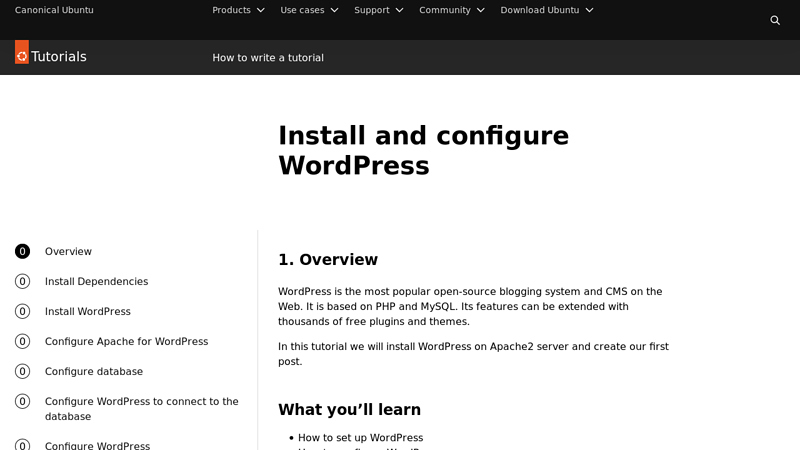The width and height of the screenshot is (800, 450).
Task: Expand the Download Ubuntu chevron
Action: 589,10
